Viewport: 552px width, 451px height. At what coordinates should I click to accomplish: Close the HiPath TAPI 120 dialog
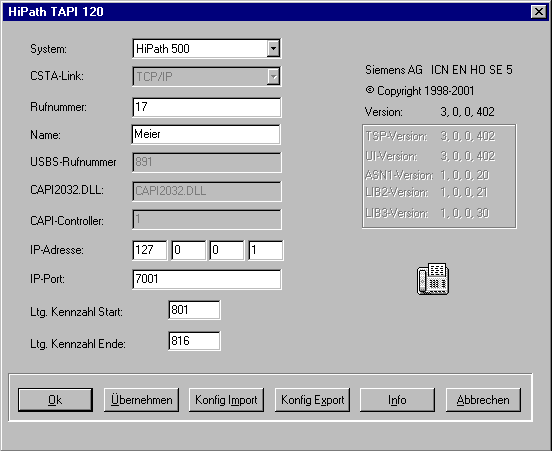coord(539,12)
